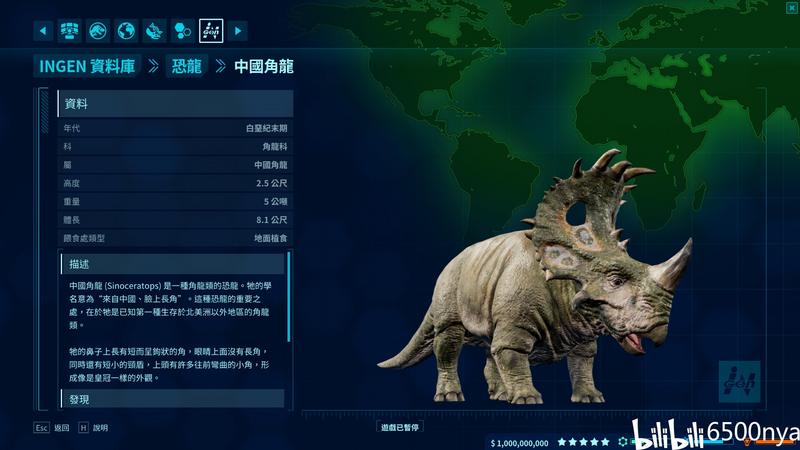Image resolution: width=800 pixels, height=450 pixels.
Task: Open the hand-holding-DNA category icon
Action: tap(154, 31)
